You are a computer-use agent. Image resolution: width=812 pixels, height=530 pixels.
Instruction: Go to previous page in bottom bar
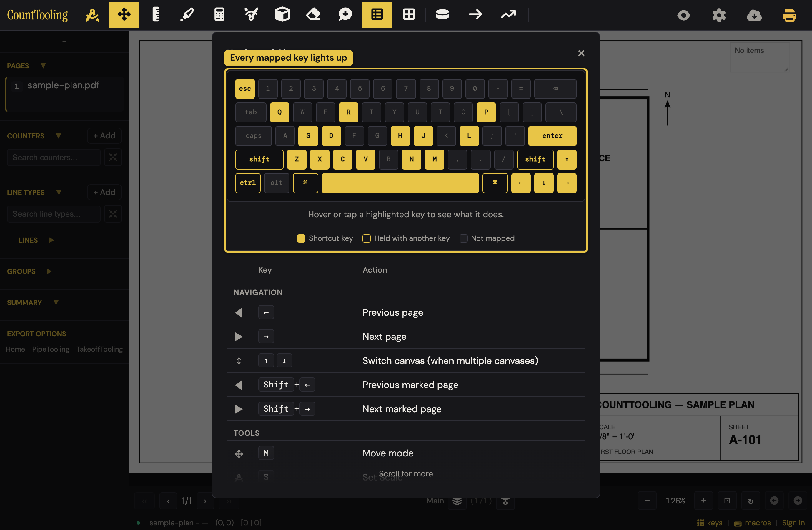point(168,501)
